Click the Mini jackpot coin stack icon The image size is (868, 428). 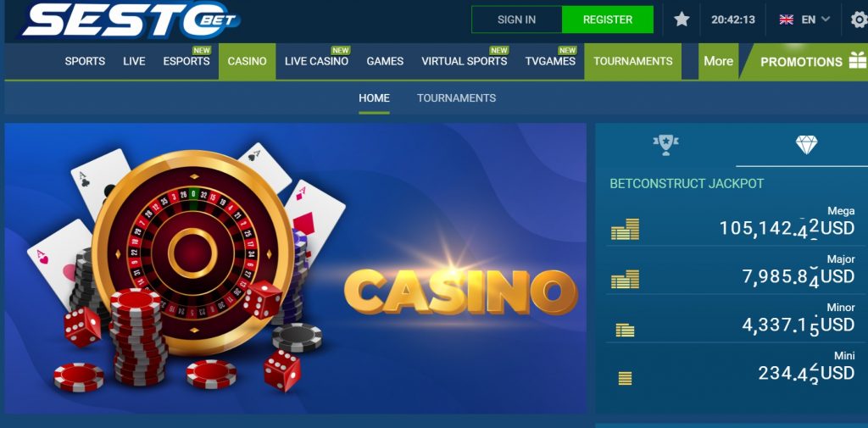(625, 379)
